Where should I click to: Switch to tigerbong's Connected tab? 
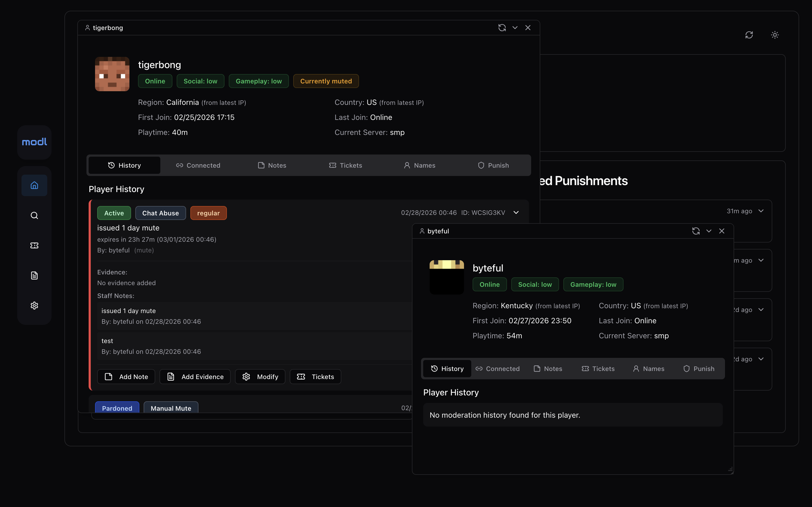pyautogui.click(x=198, y=165)
